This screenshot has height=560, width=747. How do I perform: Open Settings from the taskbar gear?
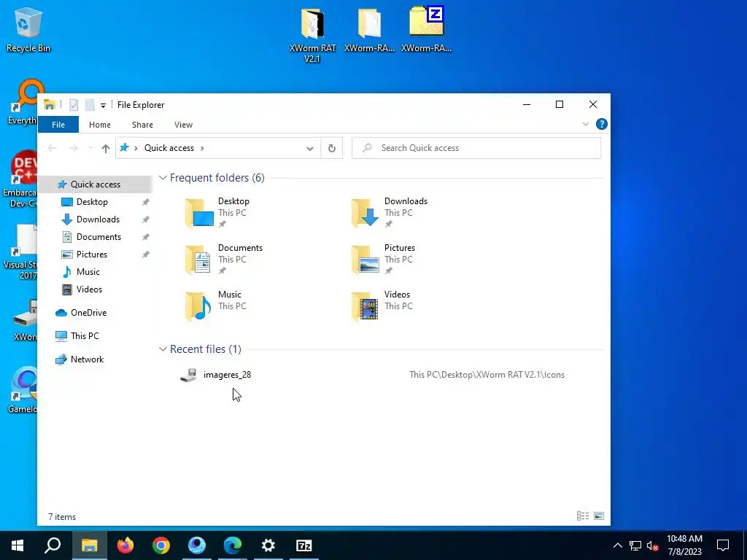(x=268, y=545)
